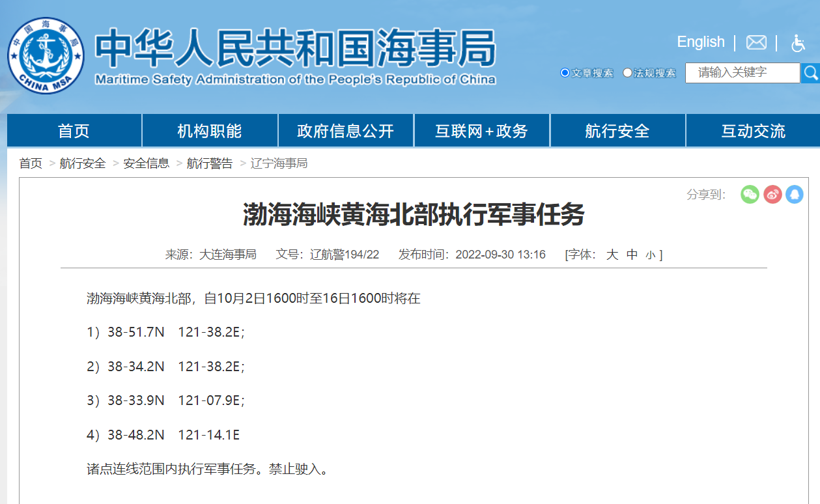Switch the site to English

[701, 42]
